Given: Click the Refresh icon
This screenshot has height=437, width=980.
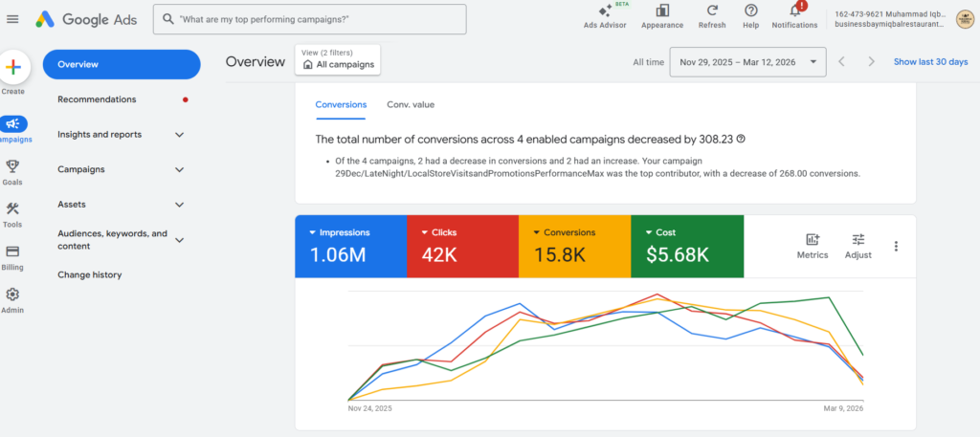Looking at the screenshot, I should pyautogui.click(x=712, y=11).
